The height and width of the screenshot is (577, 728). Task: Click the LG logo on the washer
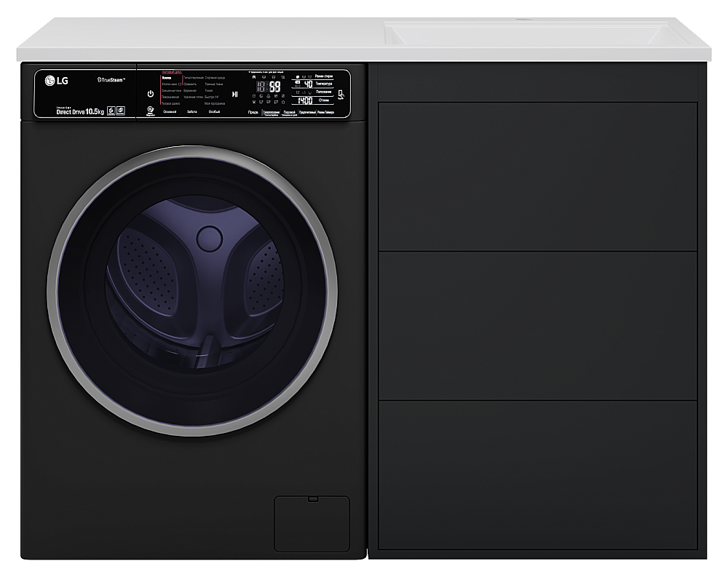click(x=57, y=81)
